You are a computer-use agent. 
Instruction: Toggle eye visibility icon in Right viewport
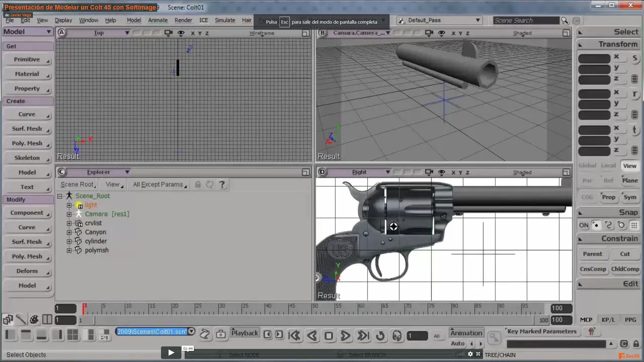point(441,172)
